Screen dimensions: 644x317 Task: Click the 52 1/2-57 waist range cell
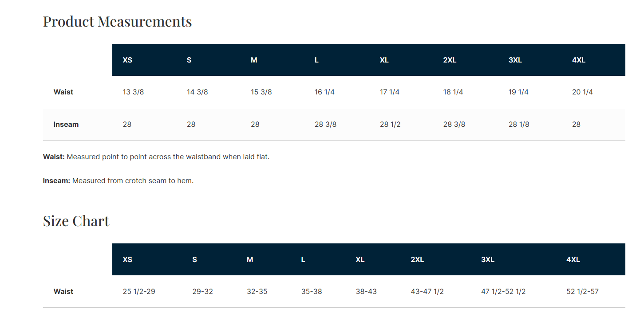(x=582, y=292)
